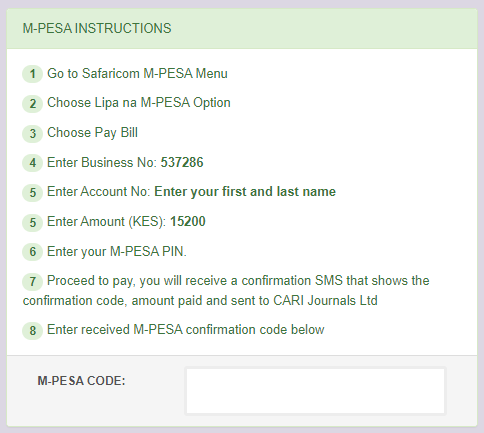Click the M-PESA INSTRUCTIONS panel header
Image resolution: width=484 pixels, height=433 pixels.
click(242, 29)
